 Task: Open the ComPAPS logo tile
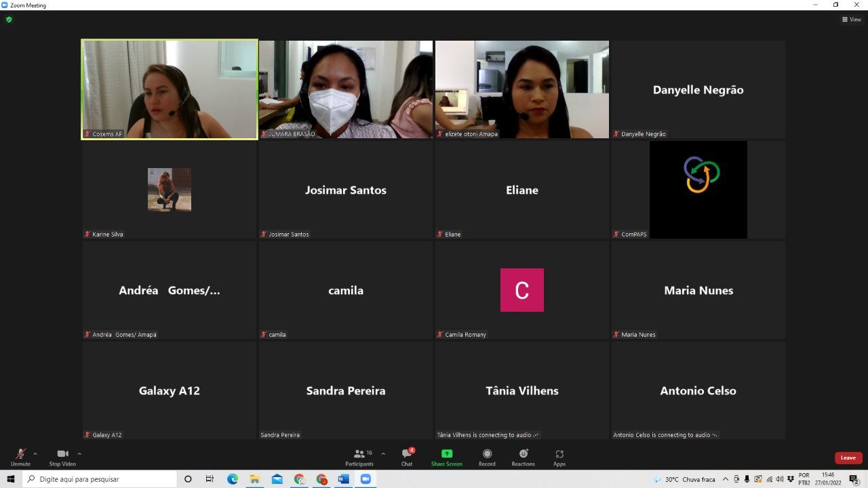698,190
